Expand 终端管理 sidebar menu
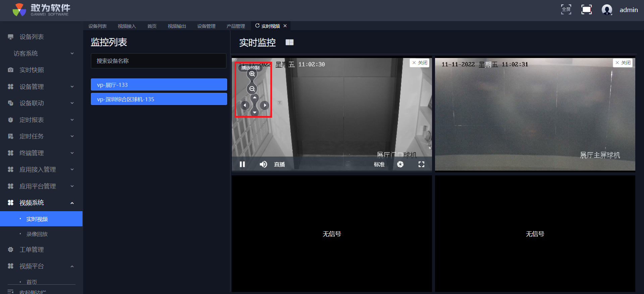 pyautogui.click(x=41, y=153)
